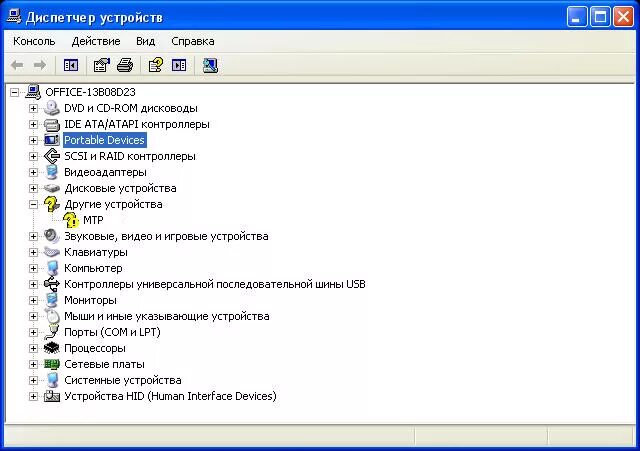Select the Компьютер label

point(93,268)
